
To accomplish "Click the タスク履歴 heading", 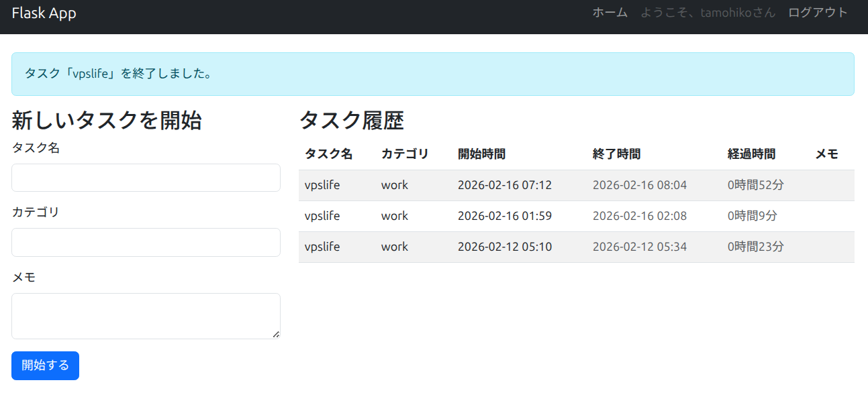I will (351, 121).
